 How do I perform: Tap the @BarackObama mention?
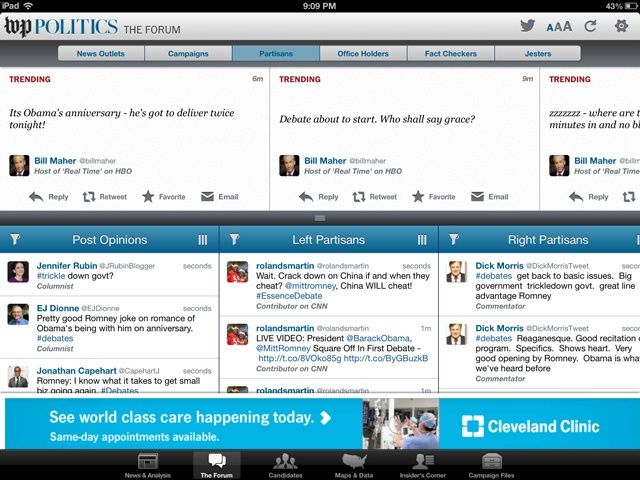[x=378, y=338]
